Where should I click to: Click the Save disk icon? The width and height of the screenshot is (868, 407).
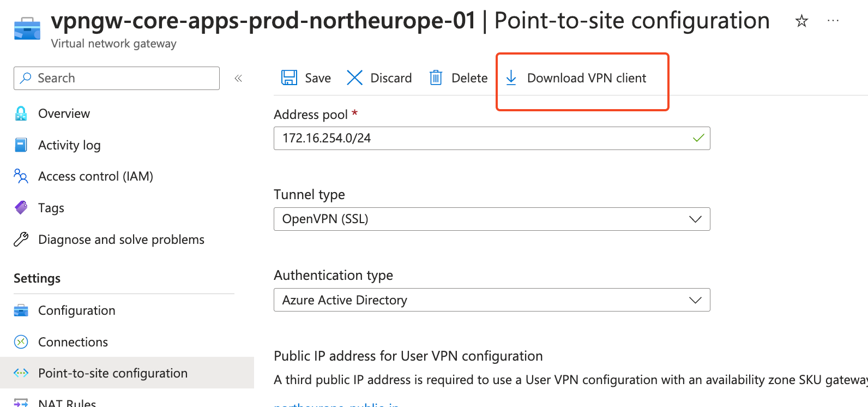289,77
